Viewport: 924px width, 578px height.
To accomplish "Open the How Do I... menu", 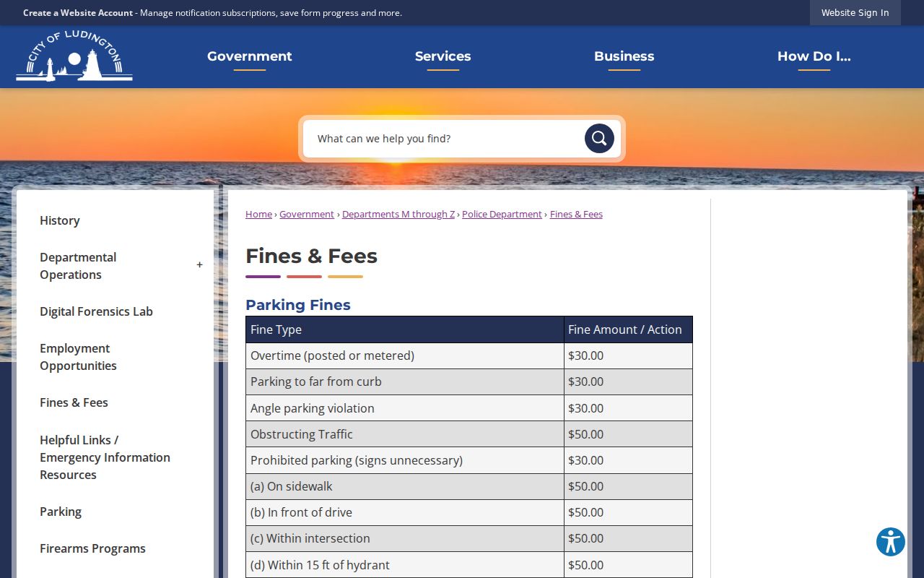I will [814, 56].
